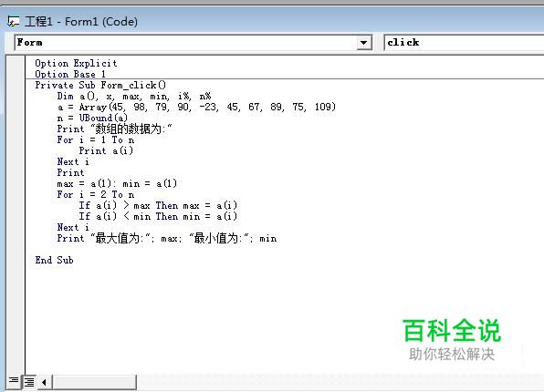544x392 pixels.
Task: Click the 'max = a(1): min = a(1)' line
Action: point(117,183)
